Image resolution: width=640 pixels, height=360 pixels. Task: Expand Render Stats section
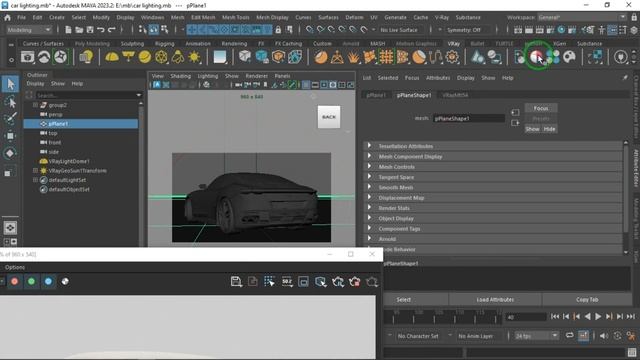[x=369, y=207]
